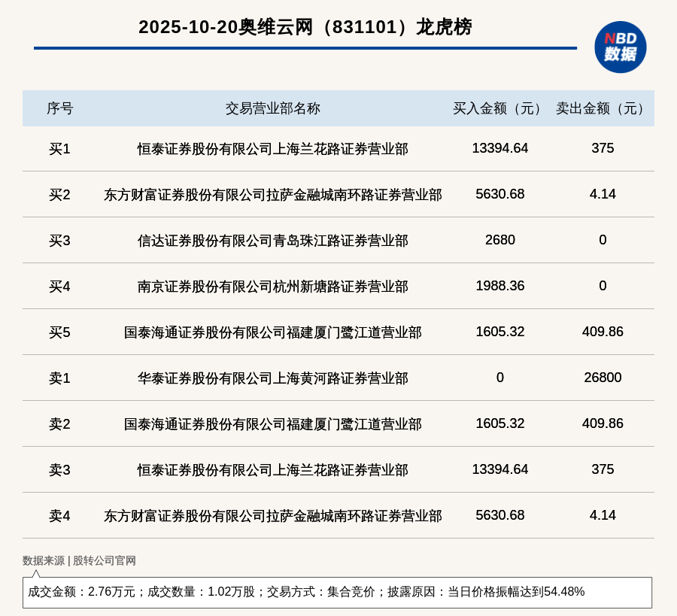Select the 1988.36 buy amount cell
The width and height of the screenshot is (677, 616).
[x=499, y=286]
